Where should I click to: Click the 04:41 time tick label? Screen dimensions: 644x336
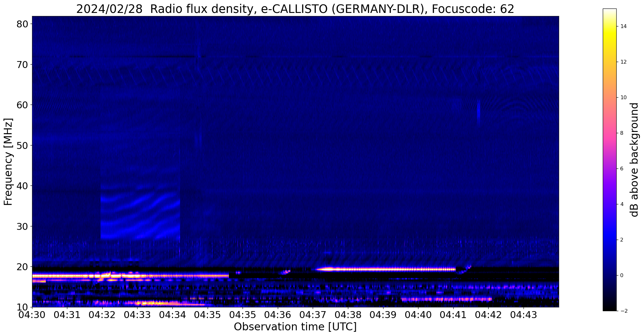pyautogui.click(x=453, y=315)
